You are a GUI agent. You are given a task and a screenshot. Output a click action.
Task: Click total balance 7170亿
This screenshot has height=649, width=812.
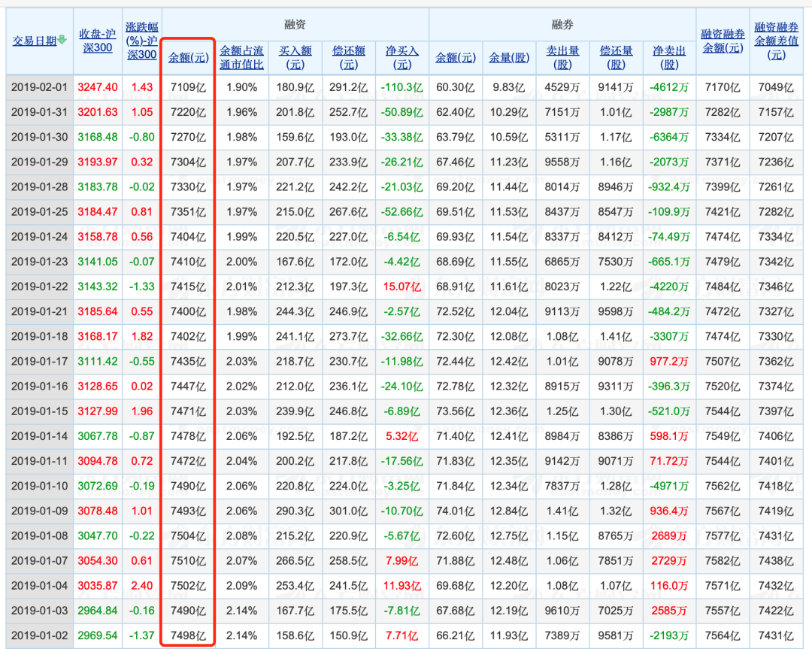(723, 87)
